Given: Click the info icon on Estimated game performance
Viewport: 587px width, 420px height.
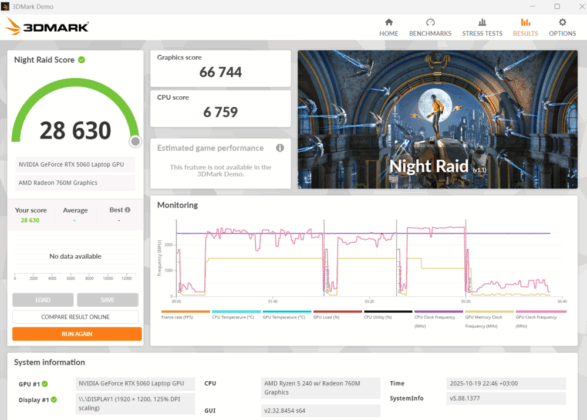Looking at the screenshot, I should (x=280, y=148).
